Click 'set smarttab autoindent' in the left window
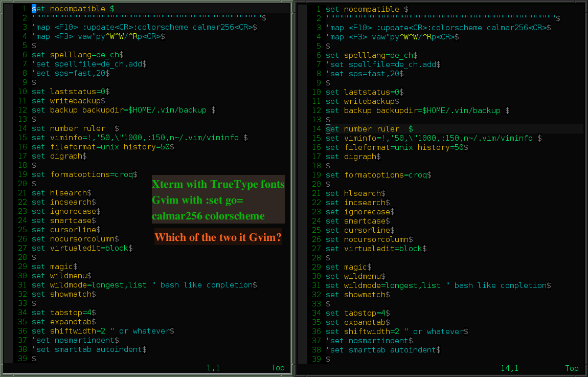The height and width of the screenshot is (377, 588). (87, 349)
